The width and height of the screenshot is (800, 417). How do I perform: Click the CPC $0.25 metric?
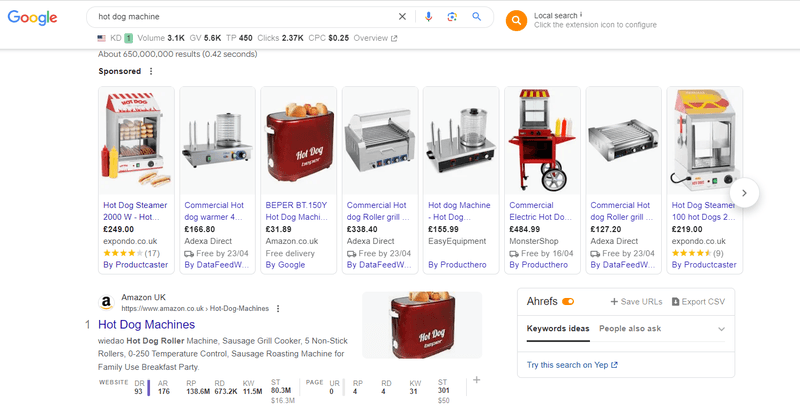(329, 38)
